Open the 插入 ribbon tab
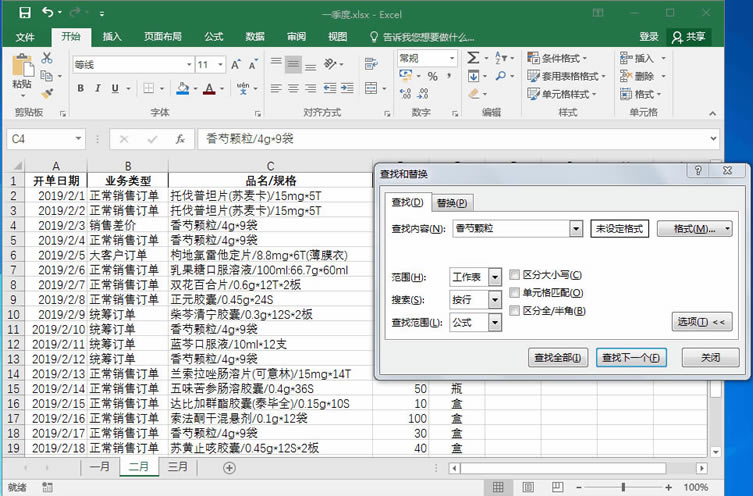The width and height of the screenshot is (753, 496). coord(112,37)
